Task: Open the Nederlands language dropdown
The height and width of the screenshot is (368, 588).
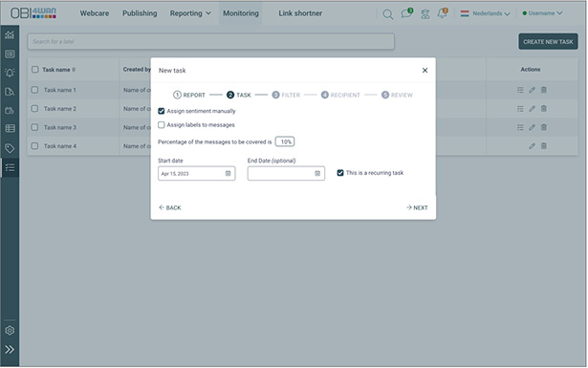Action: coord(486,13)
